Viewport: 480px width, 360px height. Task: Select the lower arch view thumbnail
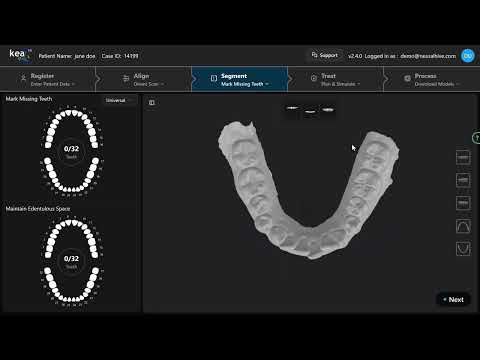(x=310, y=111)
